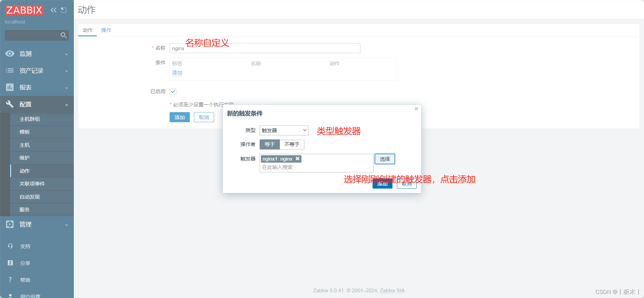644x298 pixels.
Task: Click the 支持 label in the sidebar
Action: pos(25,246)
